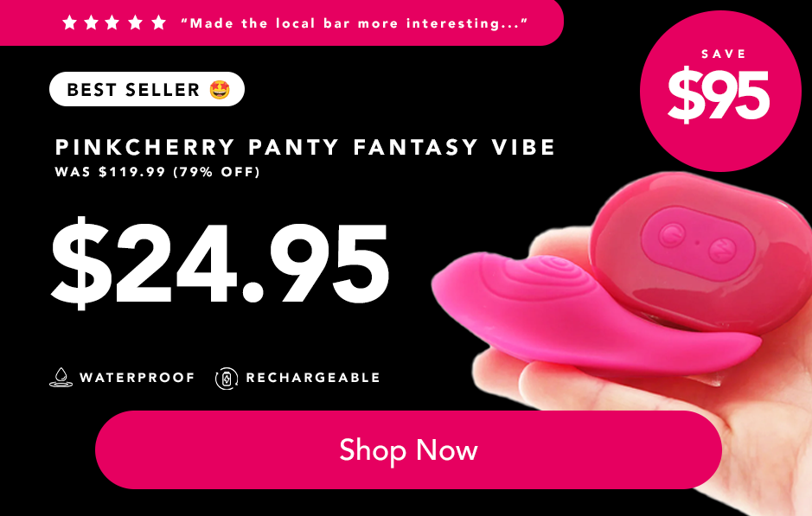
Task: Click the second star in rating
Action: tap(91, 22)
